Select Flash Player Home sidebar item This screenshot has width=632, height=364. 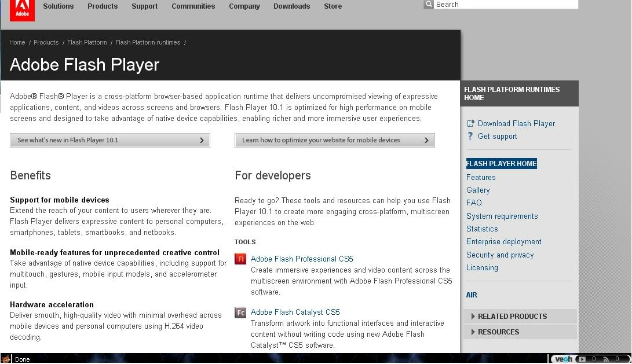(502, 163)
